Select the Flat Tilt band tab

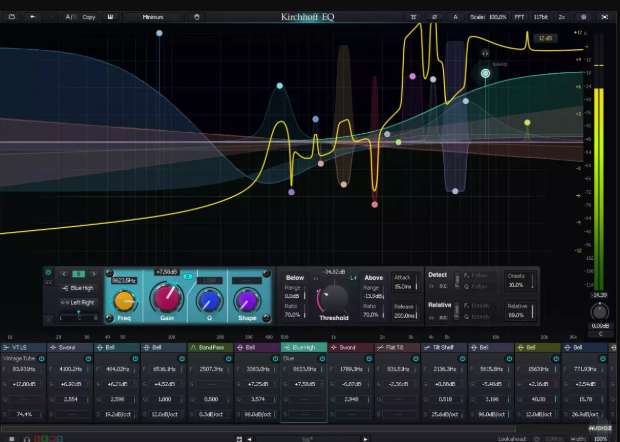point(398,347)
